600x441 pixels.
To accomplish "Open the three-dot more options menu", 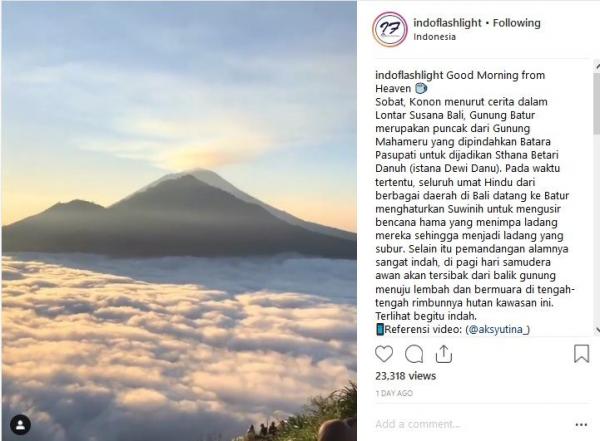I will click(x=581, y=425).
